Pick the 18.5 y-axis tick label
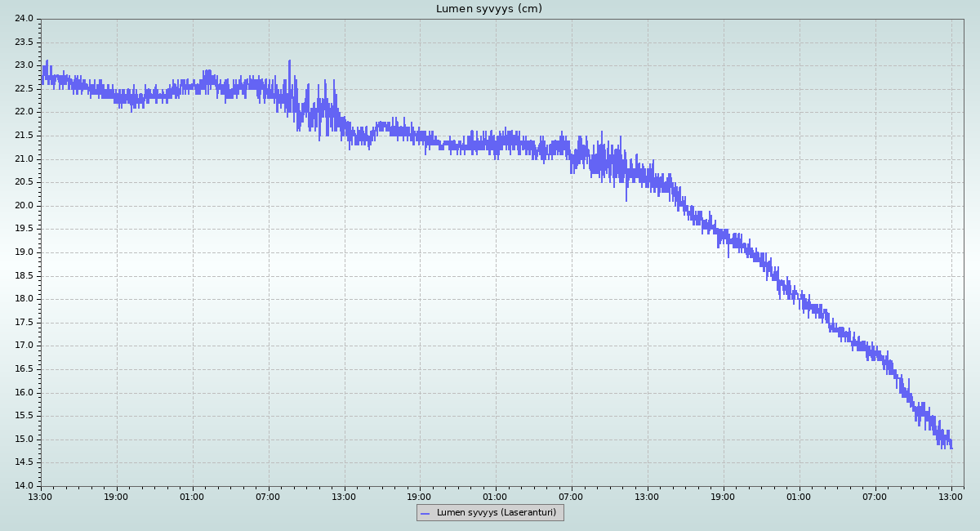 tap(24, 276)
